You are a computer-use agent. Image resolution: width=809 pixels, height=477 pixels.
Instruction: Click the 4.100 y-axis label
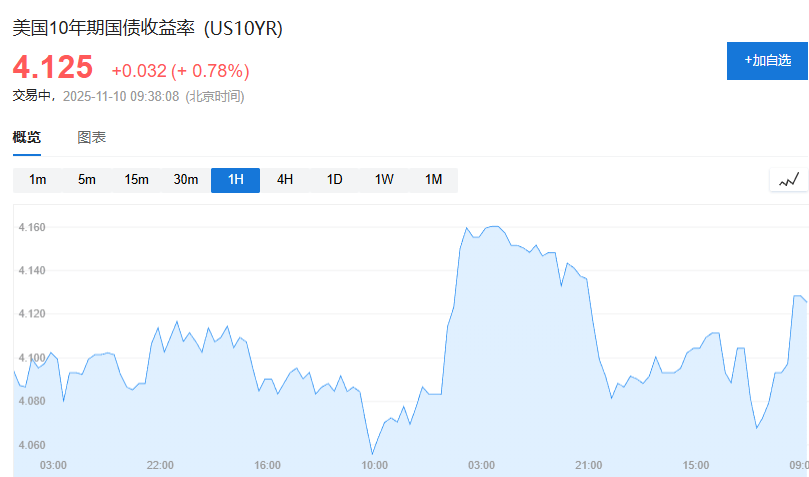[x=32, y=358]
